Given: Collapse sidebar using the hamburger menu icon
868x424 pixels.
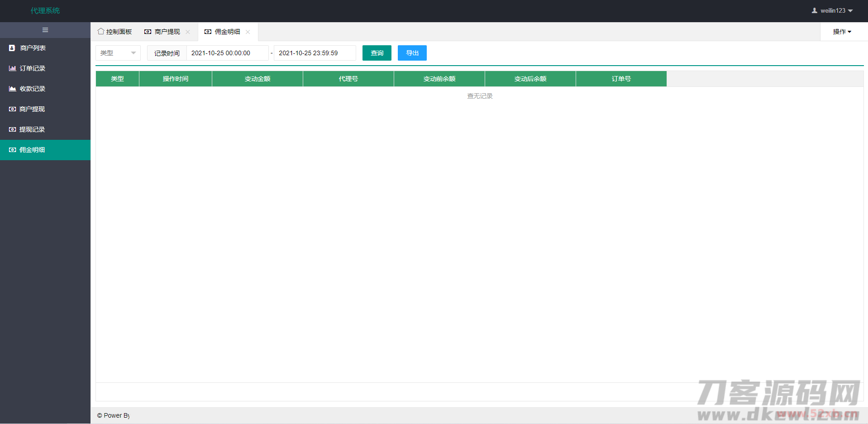Looking at the screenshot, I should (45, 30).
